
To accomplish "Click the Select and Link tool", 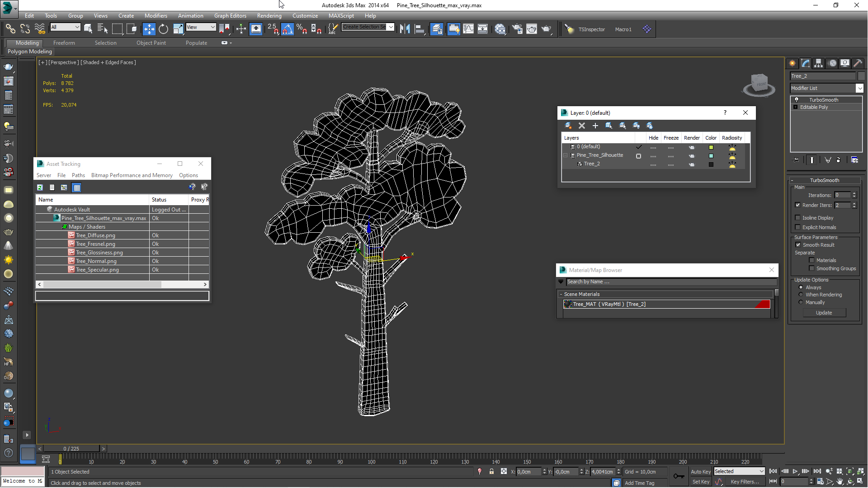I will 10,29.
